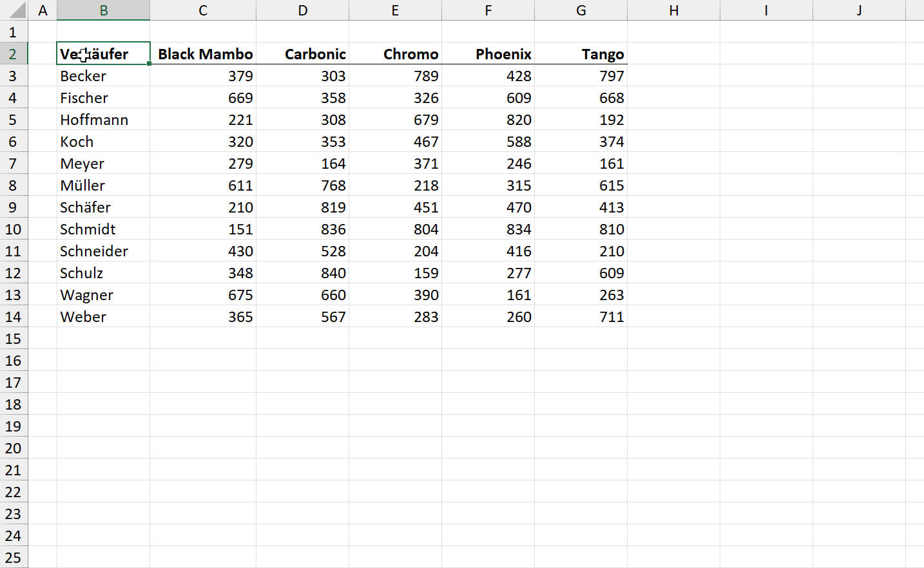Image resolution: width=924 pixels, height=568 pixels.
Task: Select entire row 2 via row header
Action: coord(13,54)
